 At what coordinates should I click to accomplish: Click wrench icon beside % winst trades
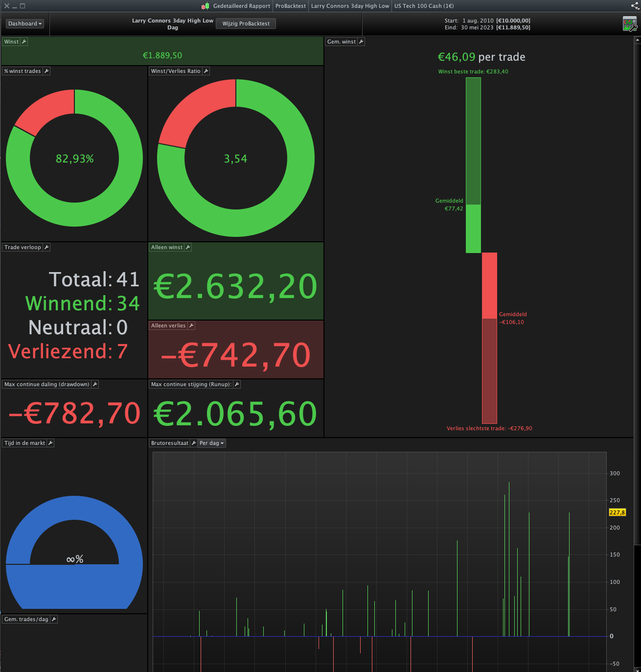[46, 71]
